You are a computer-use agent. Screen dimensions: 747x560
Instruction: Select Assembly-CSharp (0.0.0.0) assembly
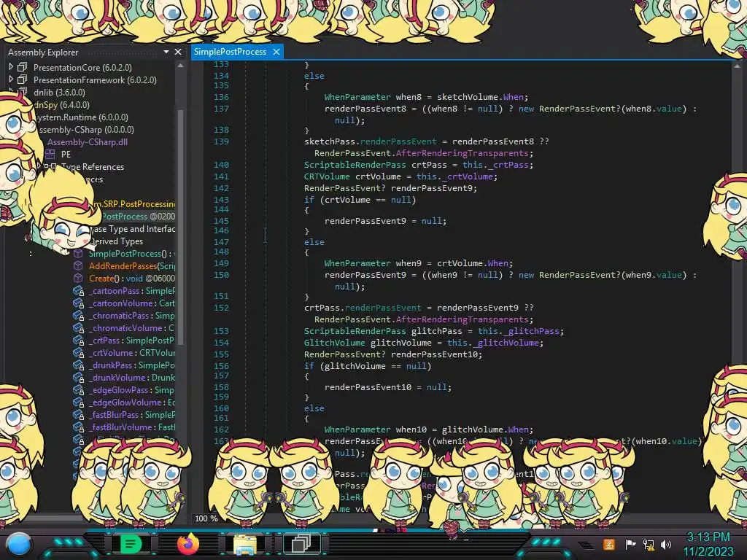[x=86, y=129]
